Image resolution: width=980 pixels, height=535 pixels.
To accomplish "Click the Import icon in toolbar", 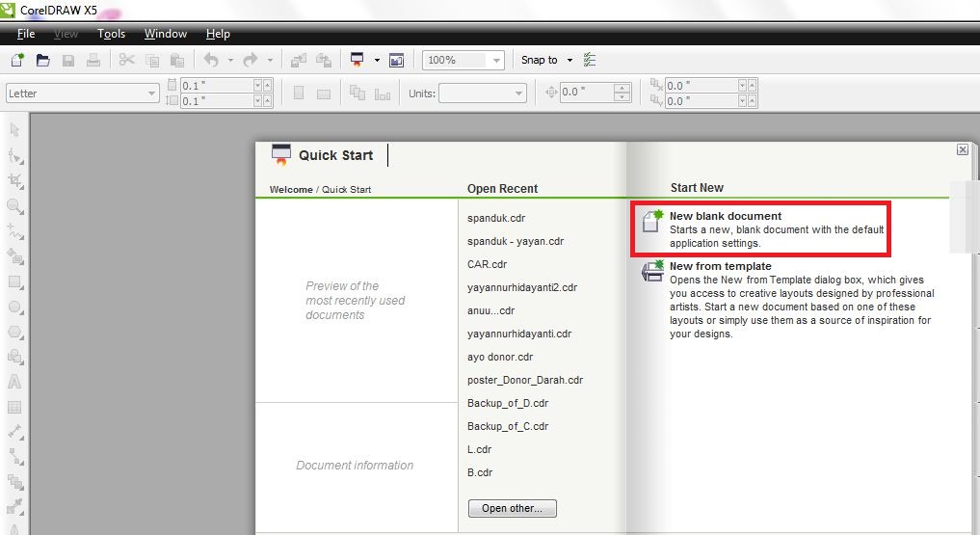I will (298, 60).
